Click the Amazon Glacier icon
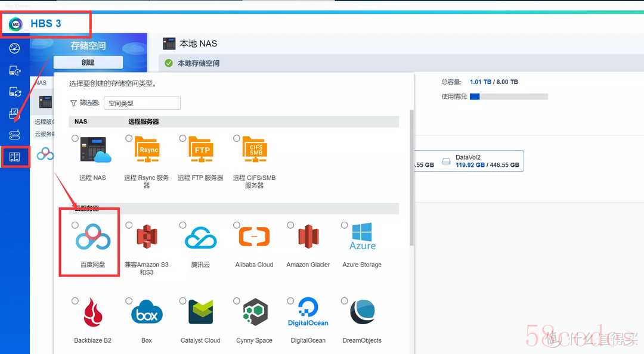The width and height of the screenshot is (644, 354). tap(308, 237)
